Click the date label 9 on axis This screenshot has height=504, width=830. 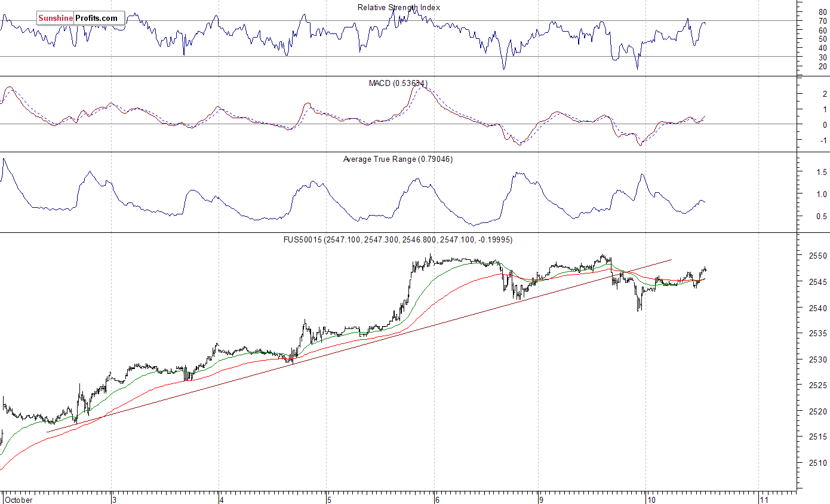tap(540, 499)
